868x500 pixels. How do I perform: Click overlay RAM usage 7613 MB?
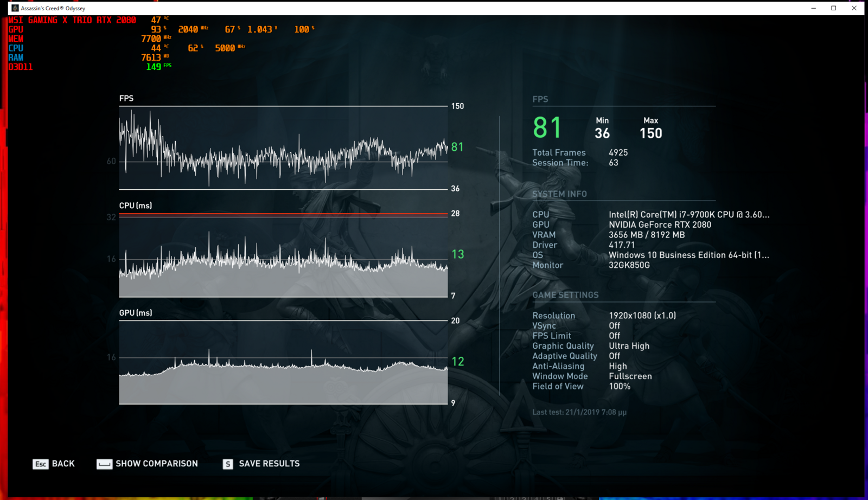tap(155, 57)
